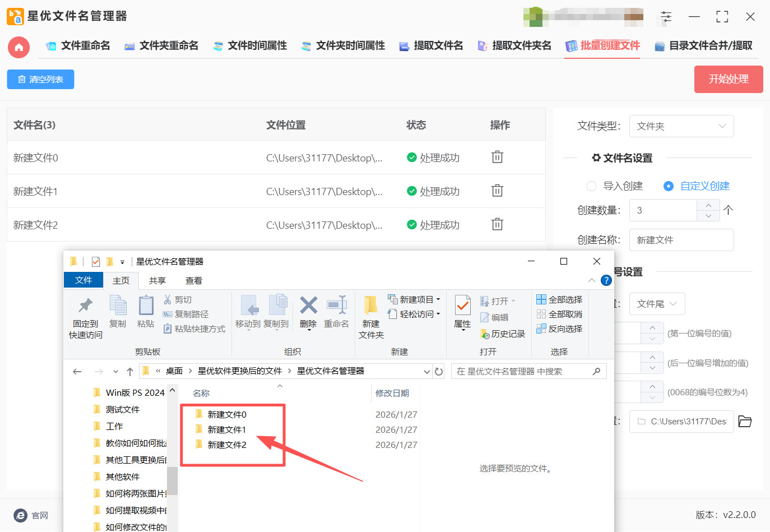Switch to the 文件时间属性 tab

click(250, 46)
